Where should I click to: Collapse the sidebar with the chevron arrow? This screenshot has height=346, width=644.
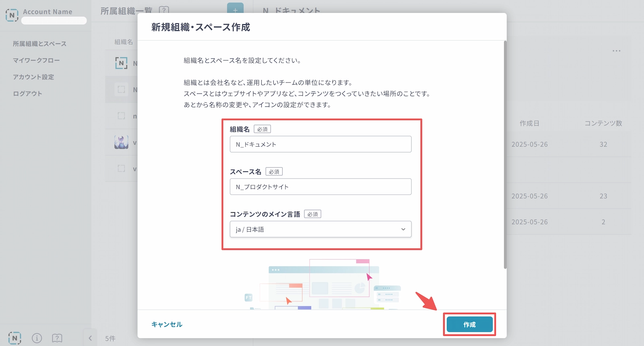(90, 338)
